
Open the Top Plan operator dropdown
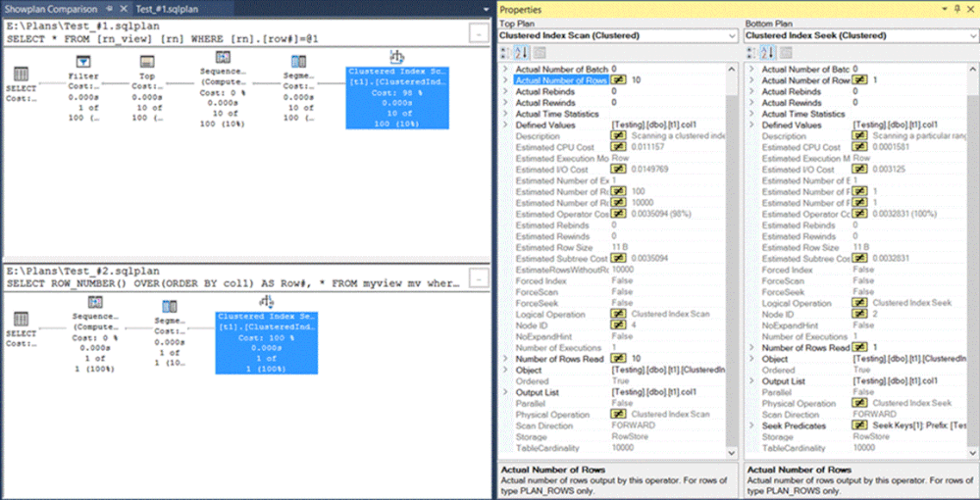coord(733,36)
